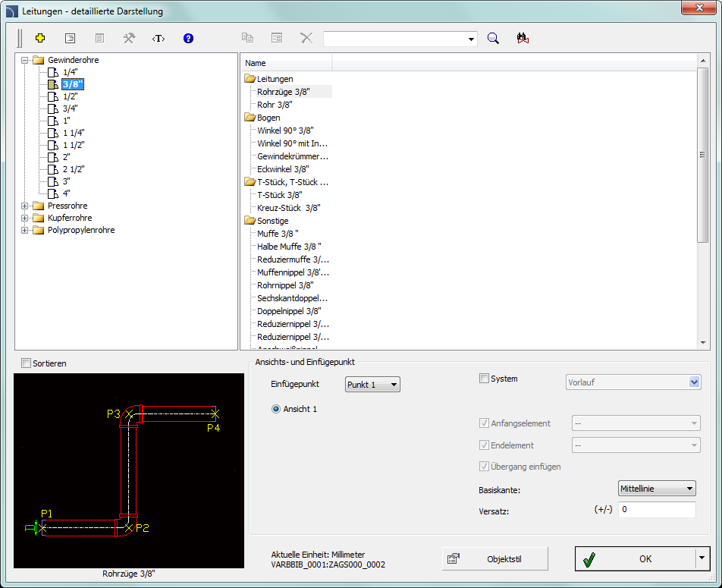Expand the Pressrohre tree folder

point(25,206)
